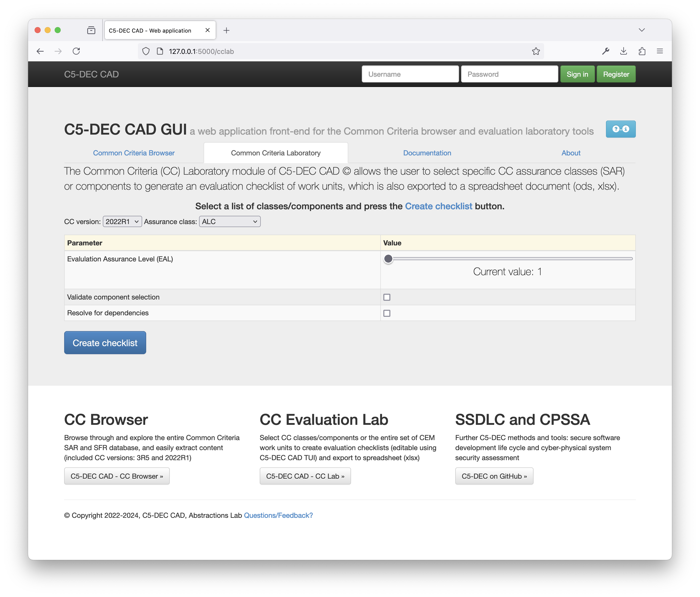Open the downloads panel
Screen dimensions: 700x597
[x=624, y=51]
